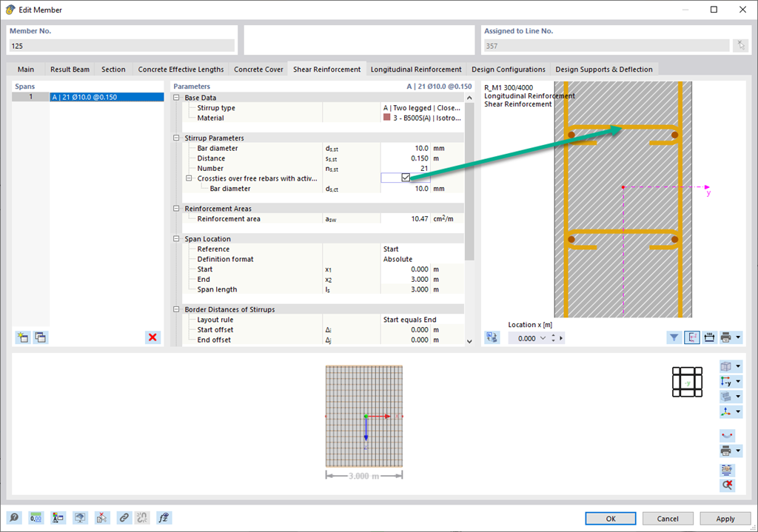Click the Cancel button
Viewport: 758px width, 532px height.
(668, 519)
